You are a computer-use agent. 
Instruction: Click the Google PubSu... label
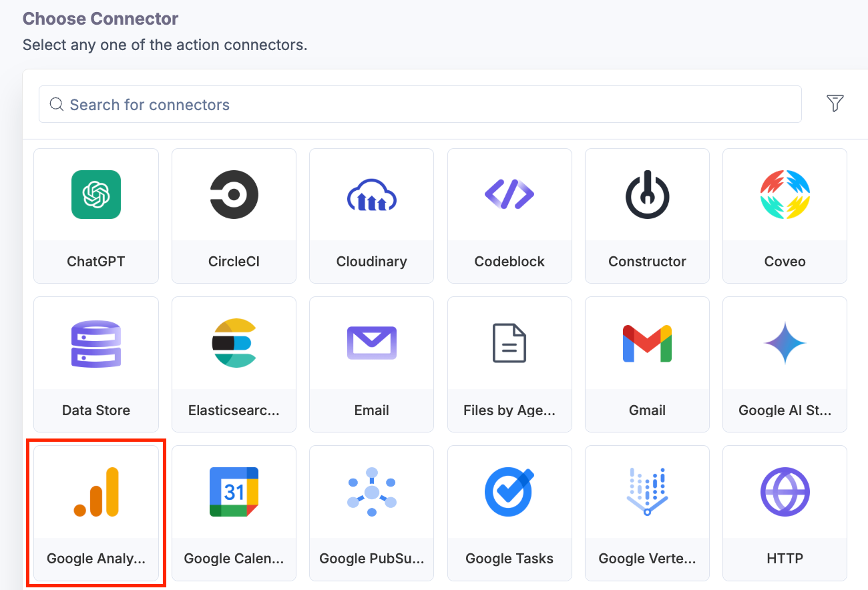[372, 559]
